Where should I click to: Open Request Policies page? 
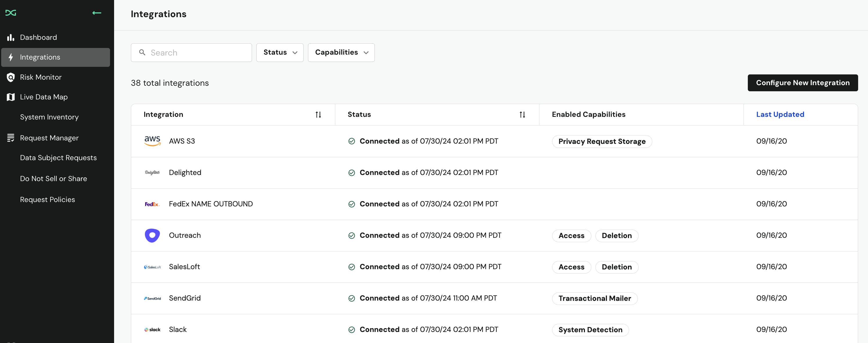(48, 200)
